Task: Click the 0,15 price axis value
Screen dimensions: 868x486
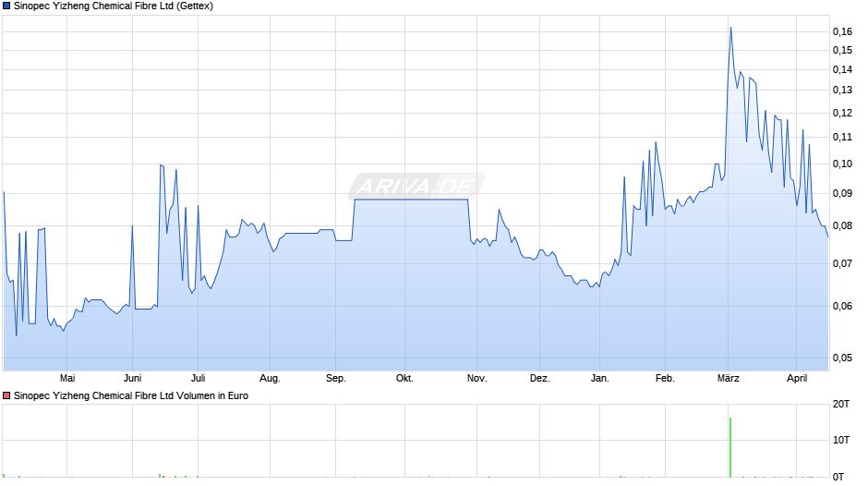Action: click(842, 51)
